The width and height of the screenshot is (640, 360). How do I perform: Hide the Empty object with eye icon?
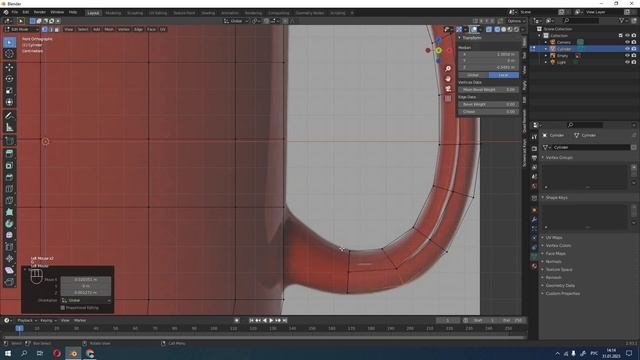click(x=627, y=56)
